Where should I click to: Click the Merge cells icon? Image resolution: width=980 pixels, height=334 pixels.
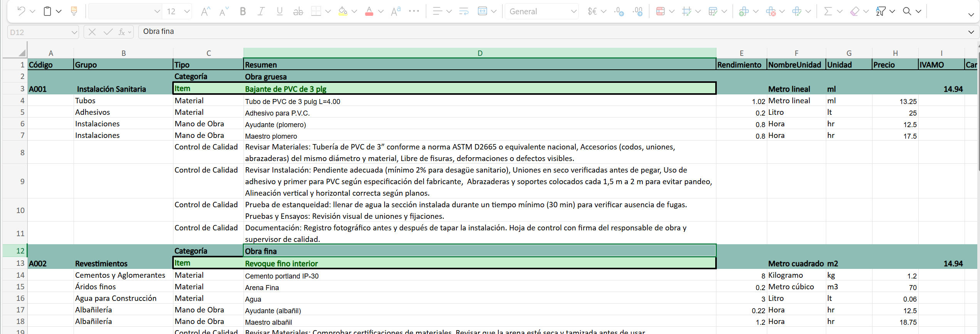click(482, 12)
